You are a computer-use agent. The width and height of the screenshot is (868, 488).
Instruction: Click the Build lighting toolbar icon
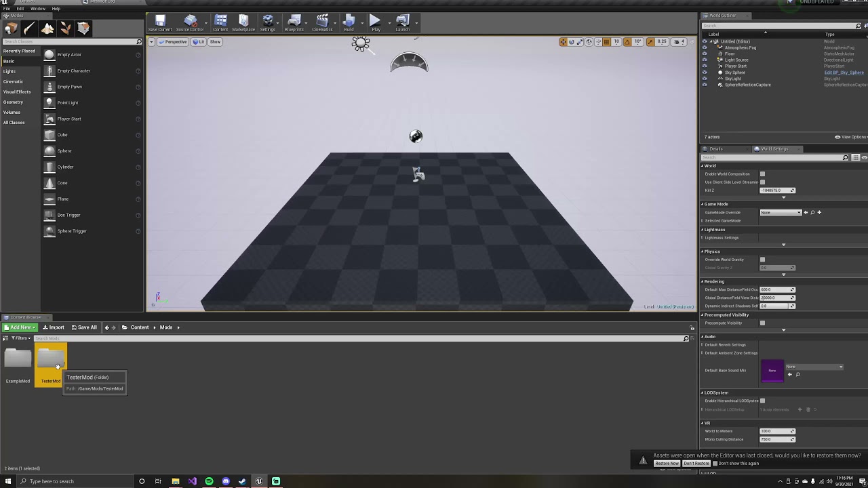click(x=349, y=23)
